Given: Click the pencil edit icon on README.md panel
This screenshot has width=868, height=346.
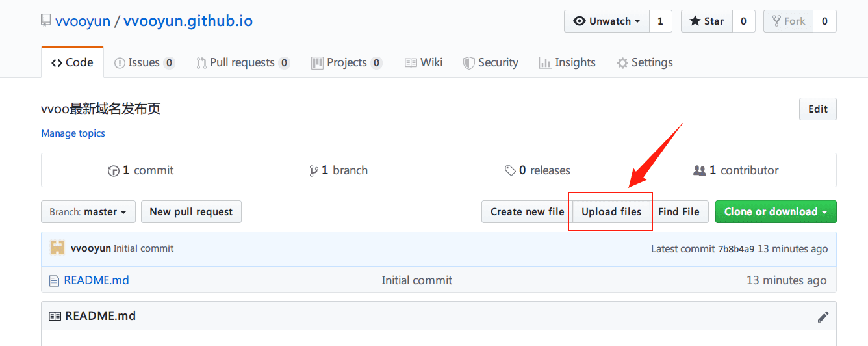Looking at the screenshot, I should (823, 317).
